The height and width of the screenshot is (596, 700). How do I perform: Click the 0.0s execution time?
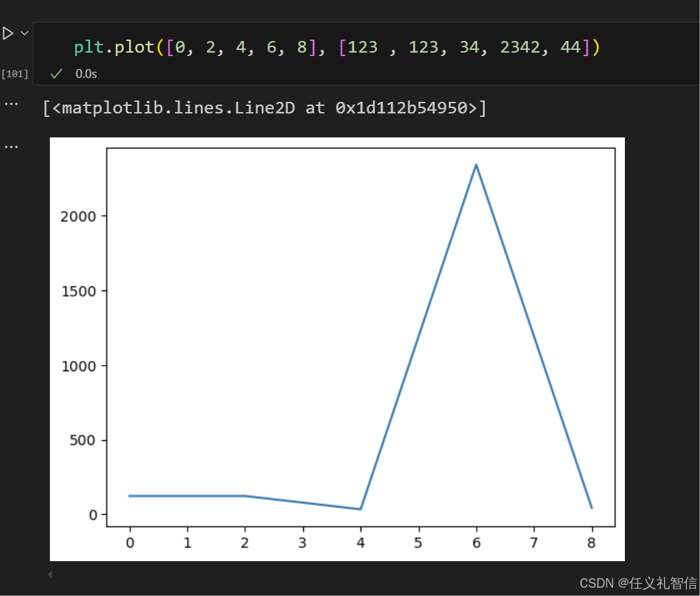point(86,74)
